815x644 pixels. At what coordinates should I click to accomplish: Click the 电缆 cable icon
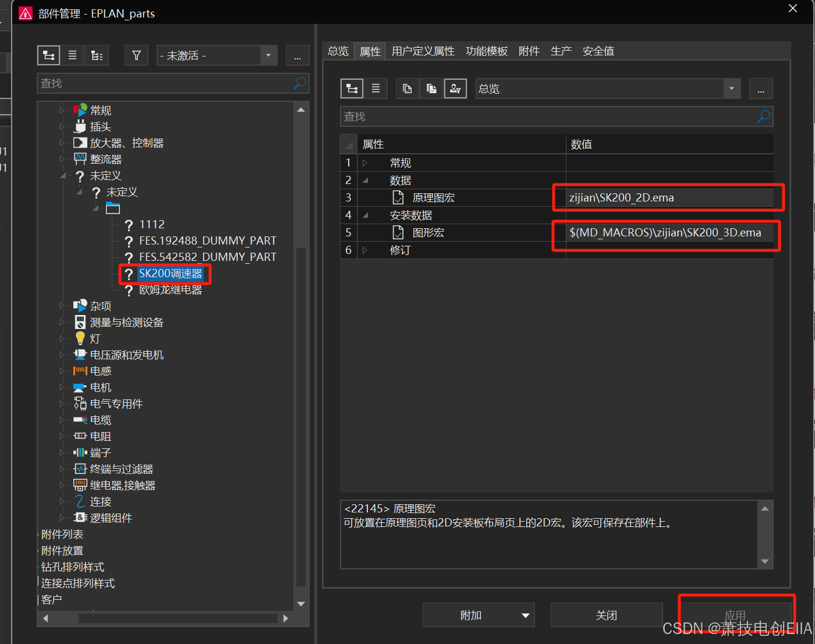click(80, 420)
